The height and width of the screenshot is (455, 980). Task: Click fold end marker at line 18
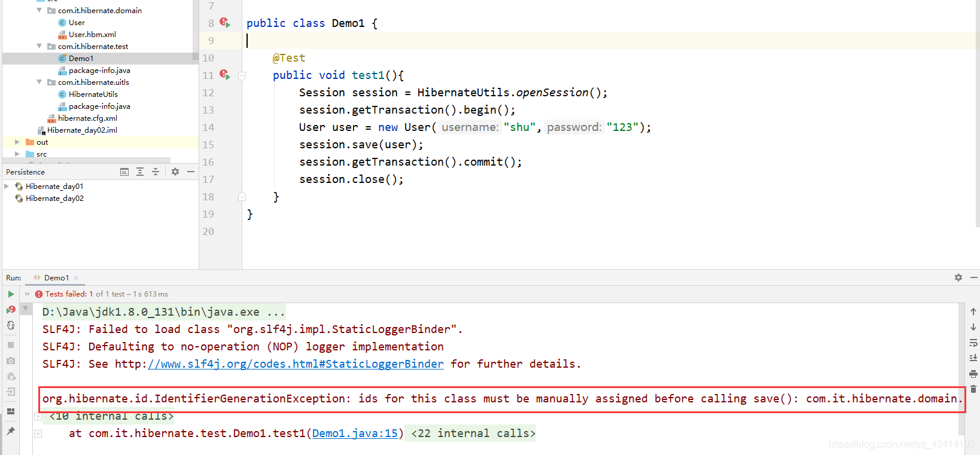tap(242, 196)
